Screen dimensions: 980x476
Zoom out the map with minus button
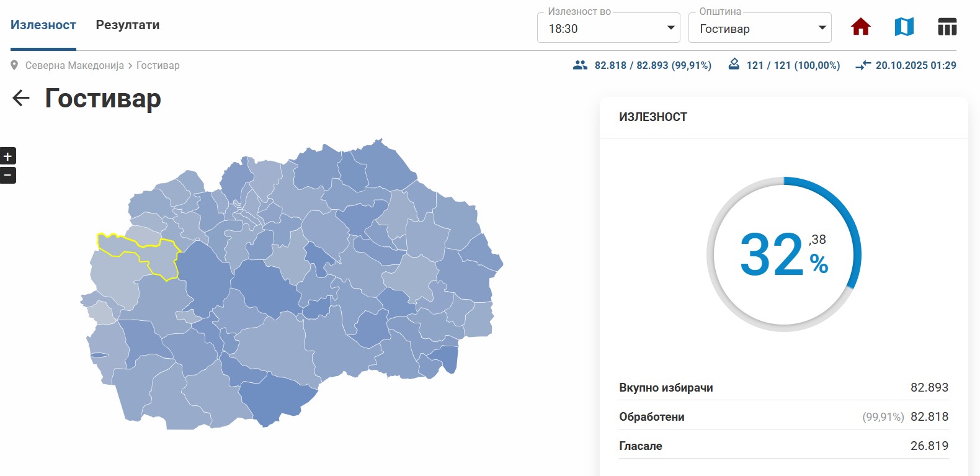tap(7, 176)
